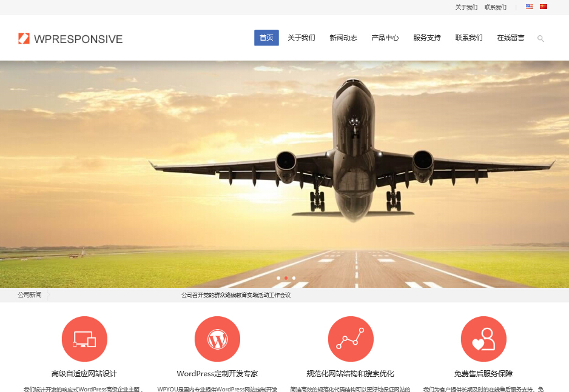This screenshot has height=392, width=569.
Task: Select the first slider navigation dot
Action: pyautogui.click(x=278, y=278)
